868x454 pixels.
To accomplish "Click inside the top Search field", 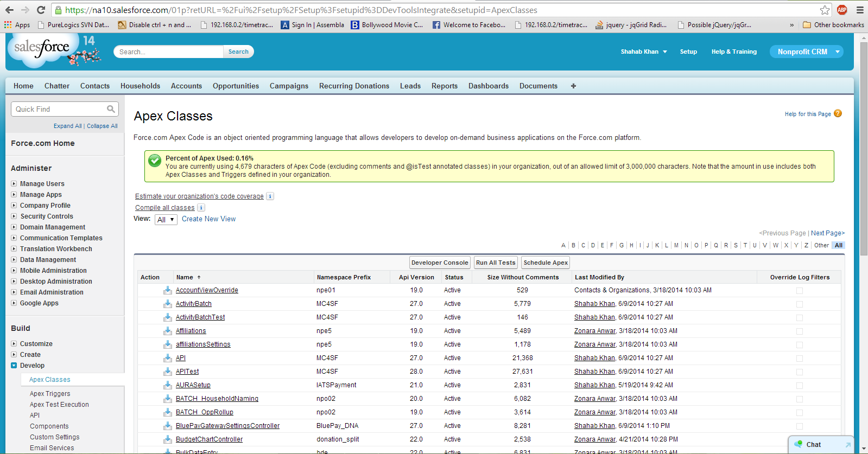I will point(168,52).
